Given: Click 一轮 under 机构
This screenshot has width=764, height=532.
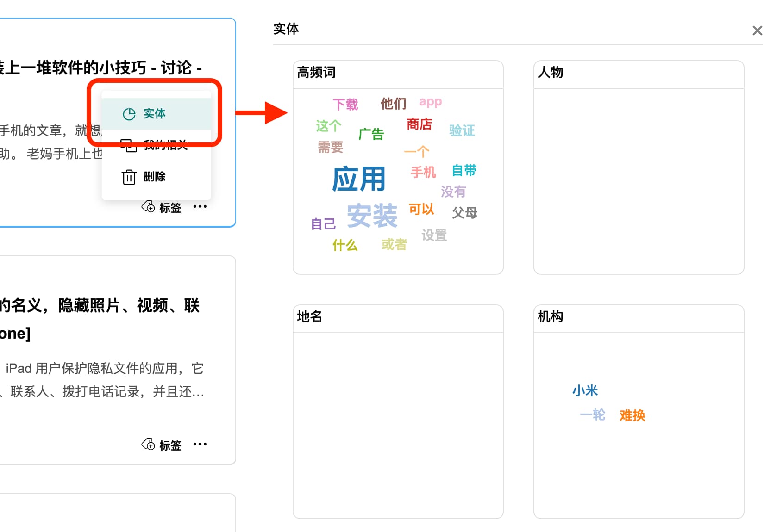Looking at the screenshot, I should pyautogui.click(x=592, y=414).
